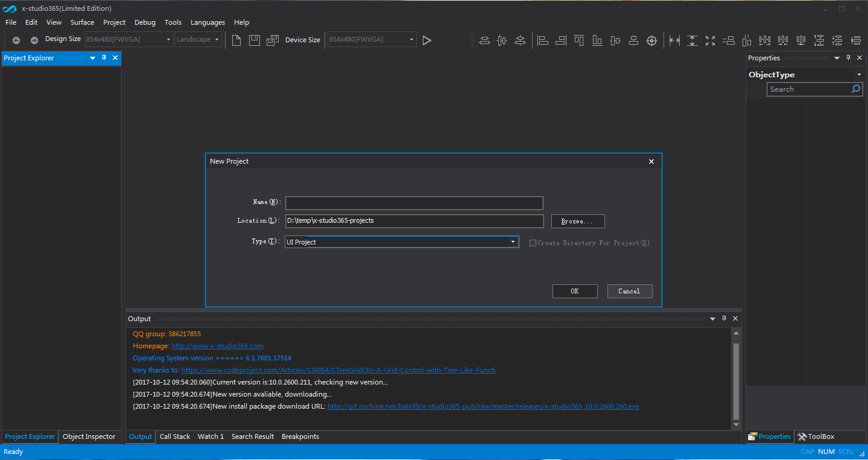Click increase horizontal spacing icon with outward arrows

tap(765, 40)
